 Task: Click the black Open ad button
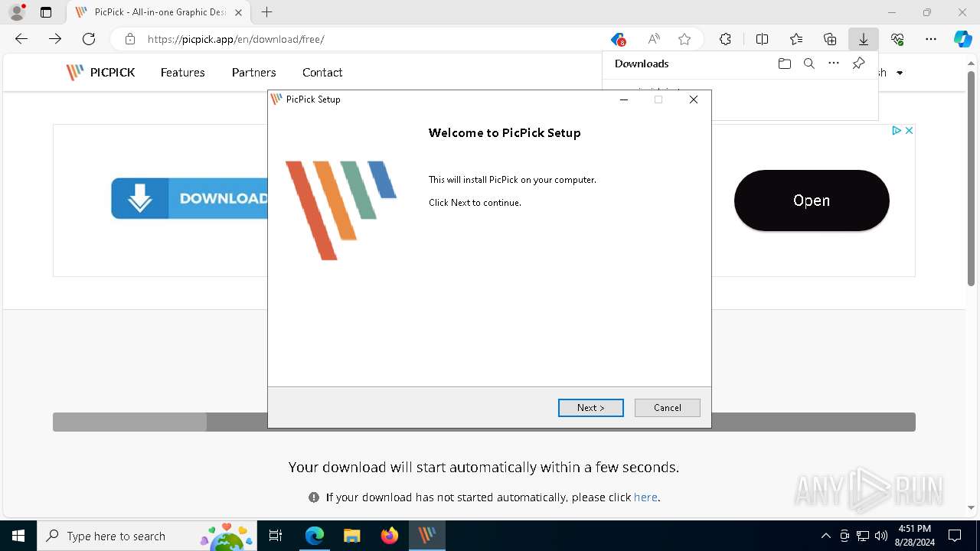(x=812, y=201)
